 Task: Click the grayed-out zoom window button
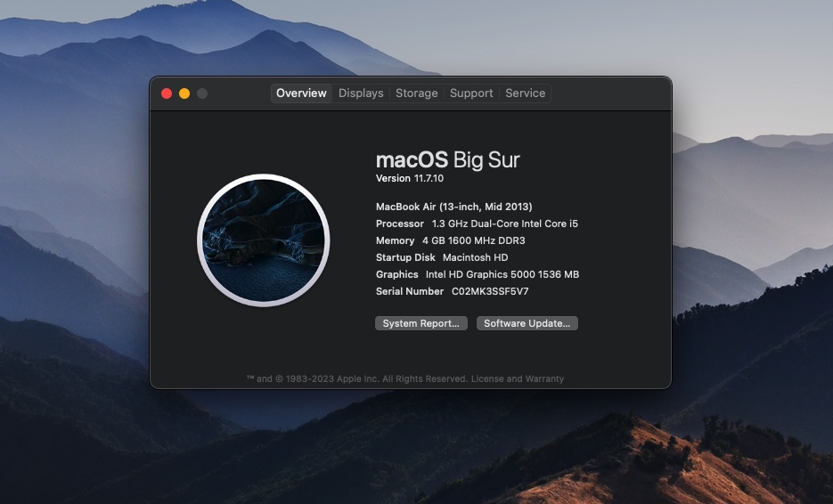pyautogui.click(x=202, y=93)
